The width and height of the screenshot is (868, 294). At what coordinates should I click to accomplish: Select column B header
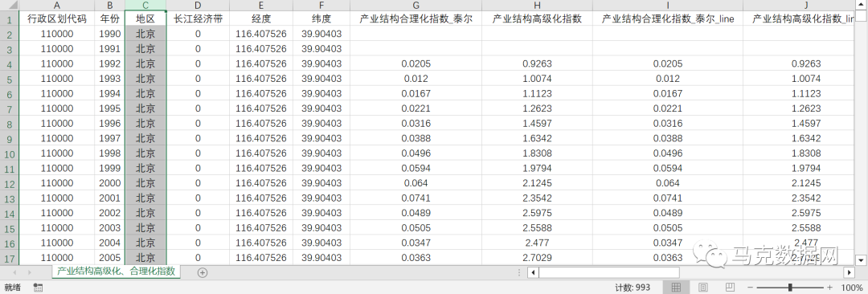pos(109,5)
